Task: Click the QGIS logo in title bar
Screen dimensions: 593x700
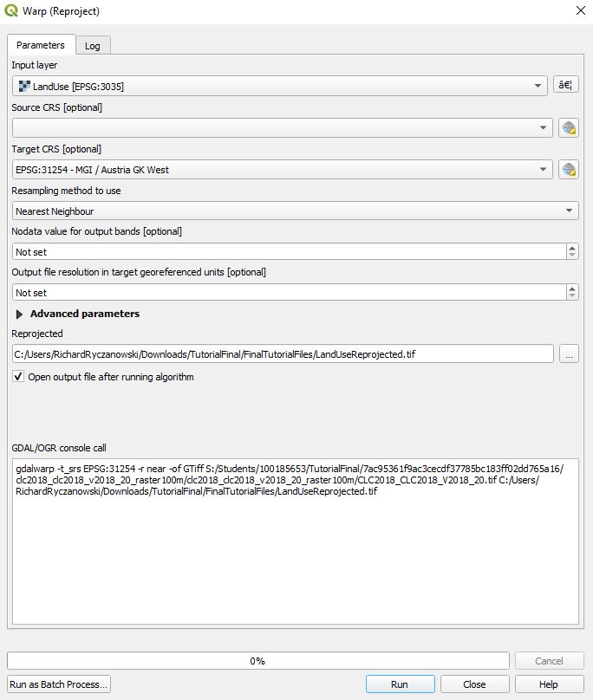Action: pyautogui.click(x=10, y=11)
